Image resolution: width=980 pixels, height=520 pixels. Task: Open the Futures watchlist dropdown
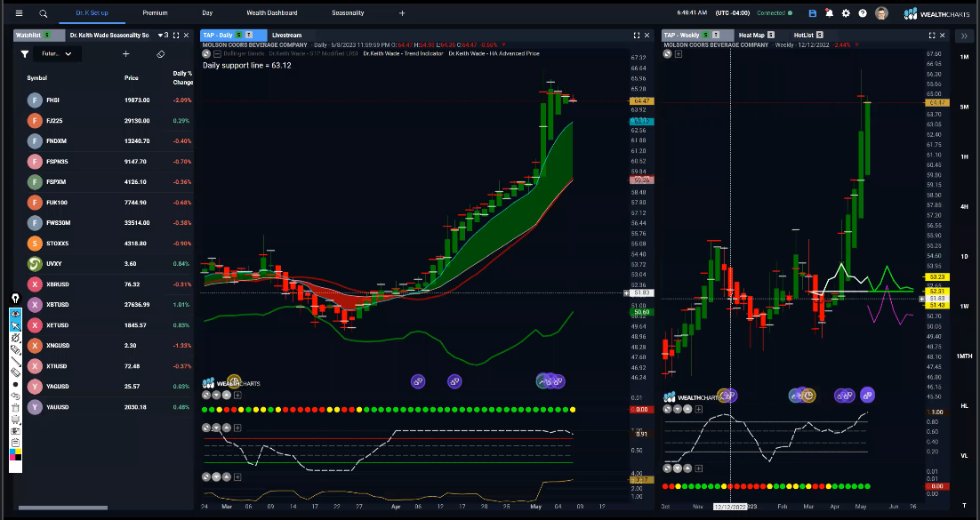[56, 54]
